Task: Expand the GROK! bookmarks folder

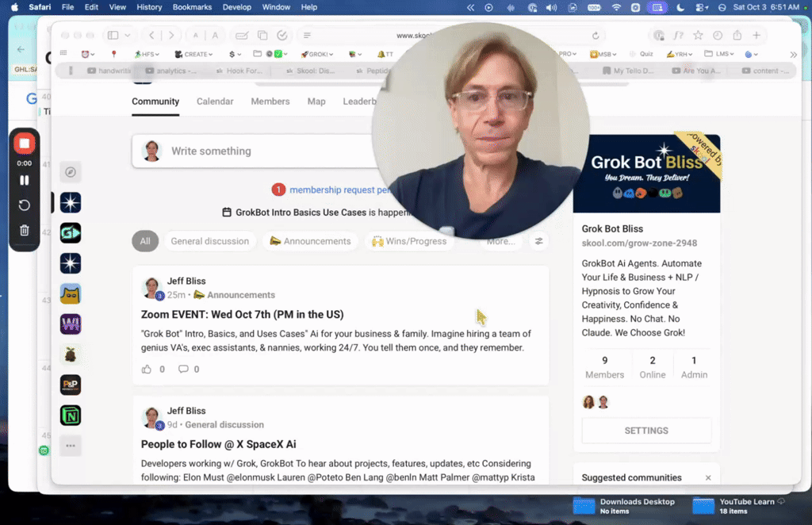Action: (317, 54)
